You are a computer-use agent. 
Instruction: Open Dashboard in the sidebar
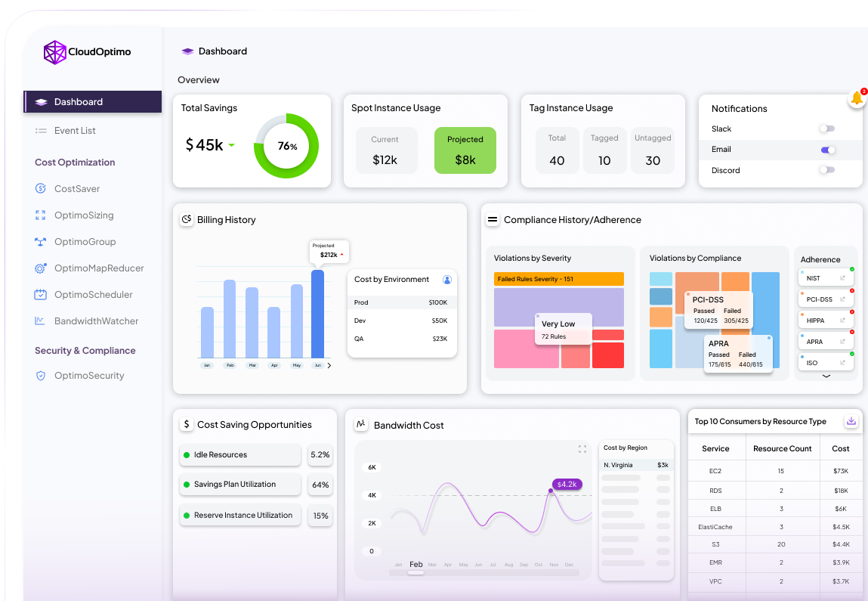93,102
